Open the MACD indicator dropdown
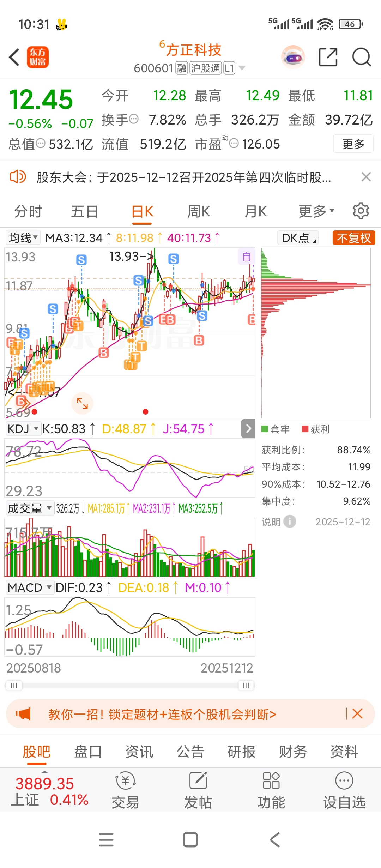 coord(30,587)
